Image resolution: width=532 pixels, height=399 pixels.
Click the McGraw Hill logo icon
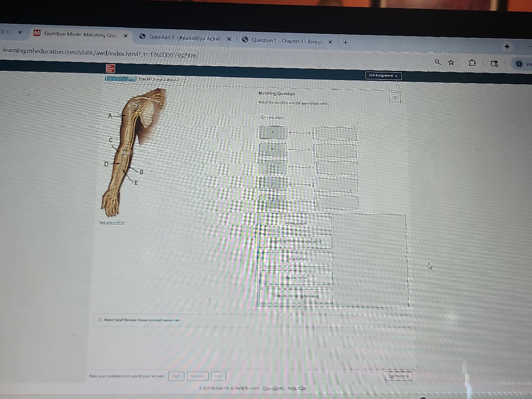(110, 69)
